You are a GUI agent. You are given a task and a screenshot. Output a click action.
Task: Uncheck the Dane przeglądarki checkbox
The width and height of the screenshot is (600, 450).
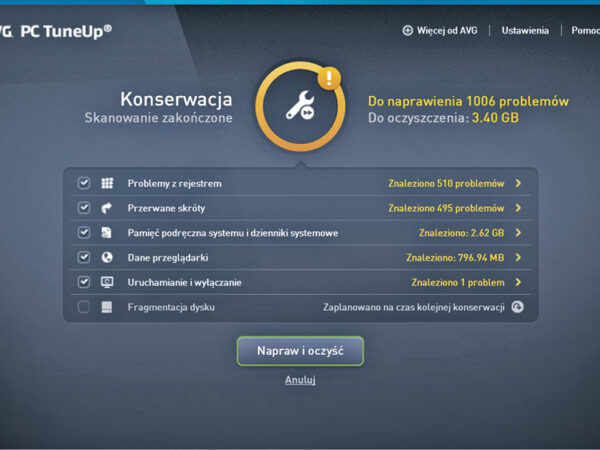(83, 257)
